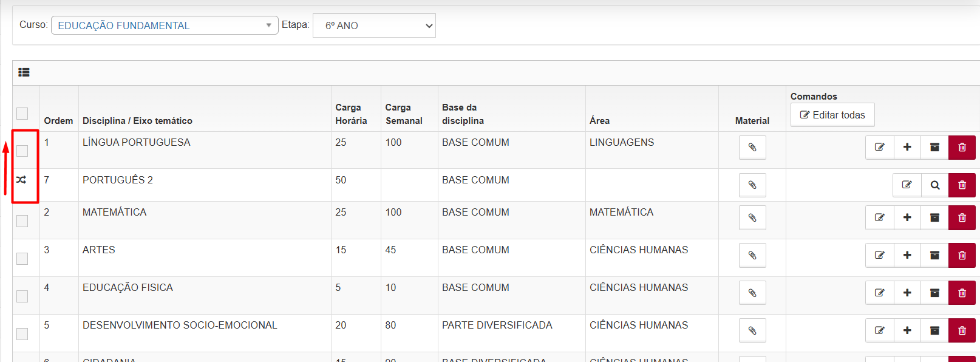980x362 pixels.
Task: Archive the ARTES discipline
Action: [934, 255]
